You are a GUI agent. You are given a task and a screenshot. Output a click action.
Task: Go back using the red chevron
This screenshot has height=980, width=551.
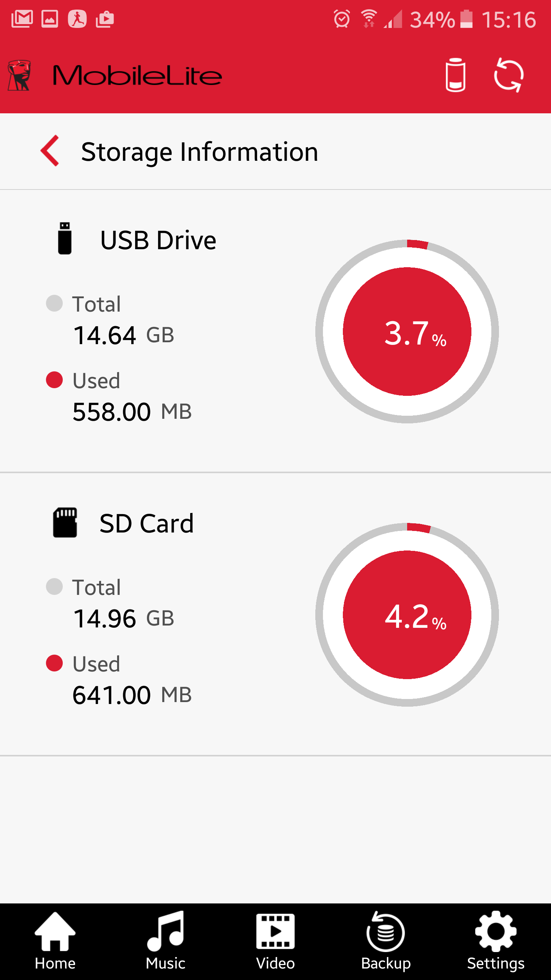click(51, 150)
